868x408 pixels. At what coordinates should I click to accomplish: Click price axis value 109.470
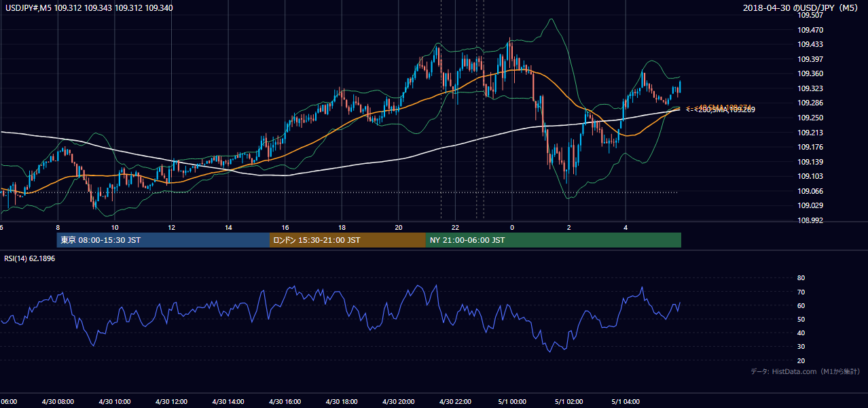click(810, 30)
